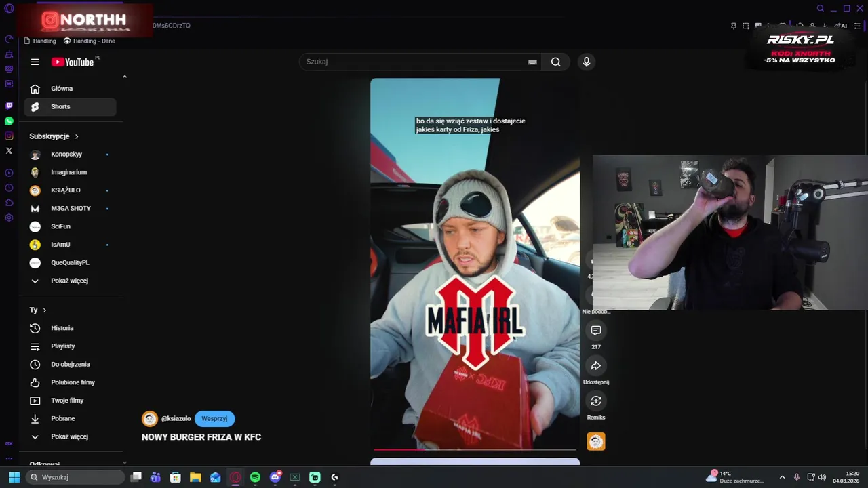Open File Explorer from taskbar
Screen dimensions: 868x488
[x=195, y=477]
